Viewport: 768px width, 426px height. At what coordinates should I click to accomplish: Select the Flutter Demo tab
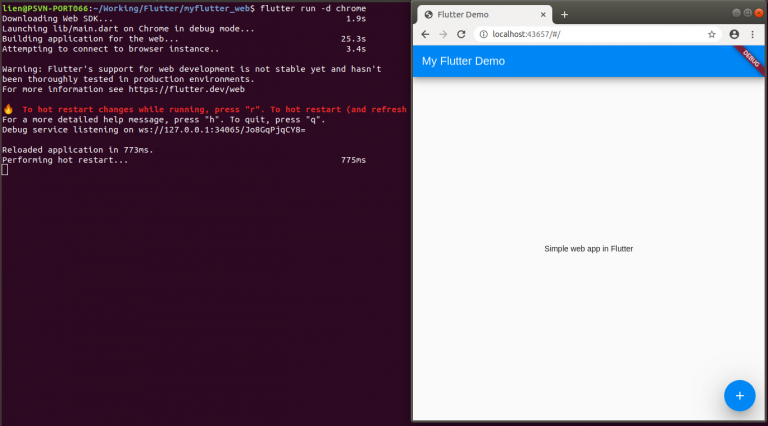pos(485,15)
